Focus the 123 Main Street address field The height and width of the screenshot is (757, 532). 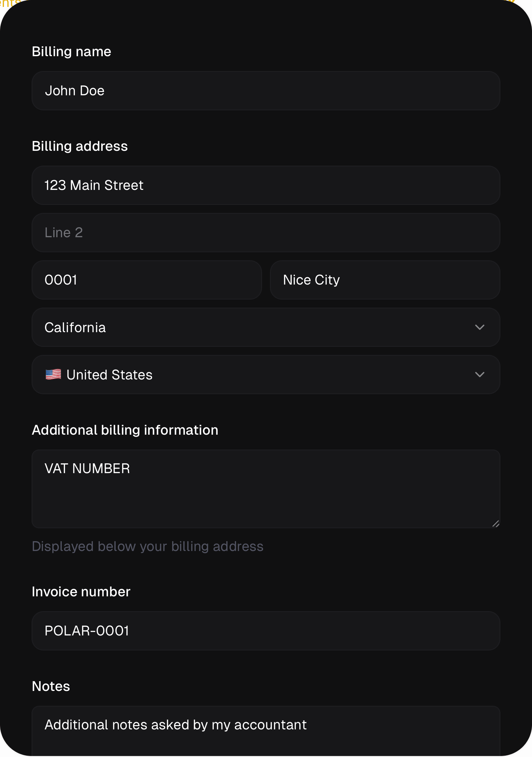266,185
